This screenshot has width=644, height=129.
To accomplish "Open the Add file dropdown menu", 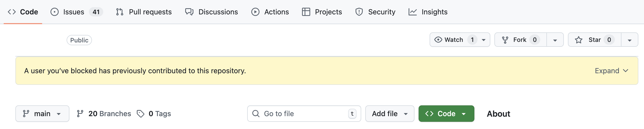I will tap(390, 114).
